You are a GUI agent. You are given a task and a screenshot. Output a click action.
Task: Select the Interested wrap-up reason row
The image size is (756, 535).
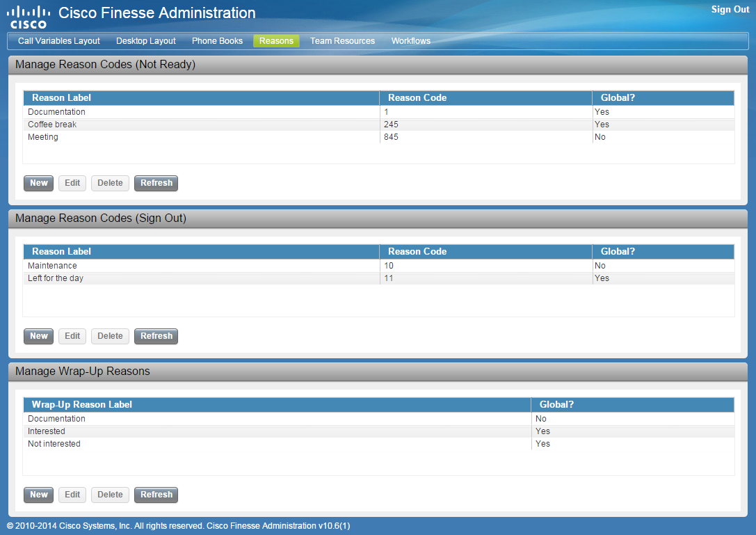coord(379,431)
